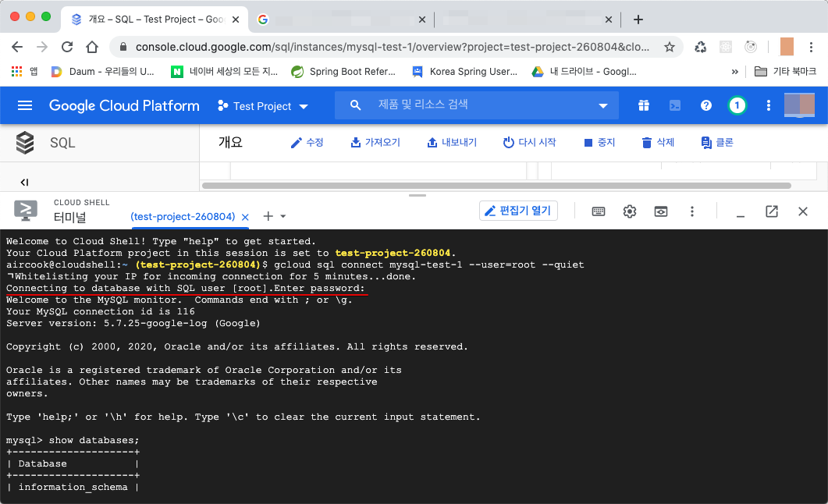Screen dimensions: 828x504
Task: Close the test-project-260804 terminal tab
Action: 245,217
